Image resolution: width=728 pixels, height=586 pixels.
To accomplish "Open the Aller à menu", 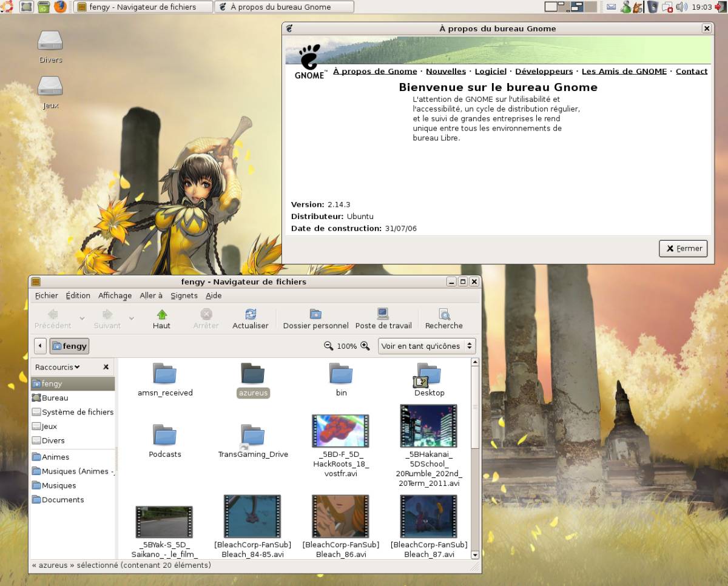I will 151,295.
